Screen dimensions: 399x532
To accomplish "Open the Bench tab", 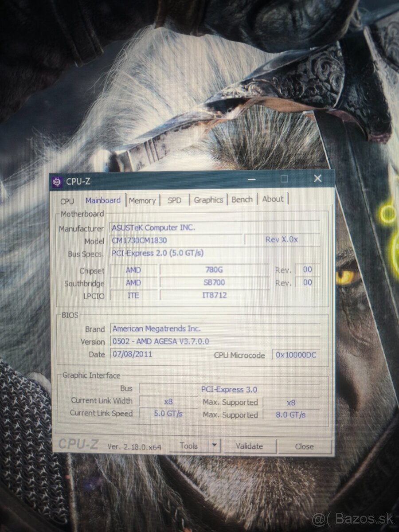I will [242, 199].
